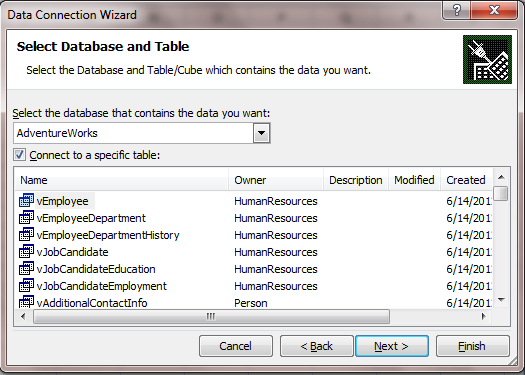Click the view icon beside vAdditionalContactInfo
Image resolution: width=525 pixels, height=375 pixels.
[26, 302]
